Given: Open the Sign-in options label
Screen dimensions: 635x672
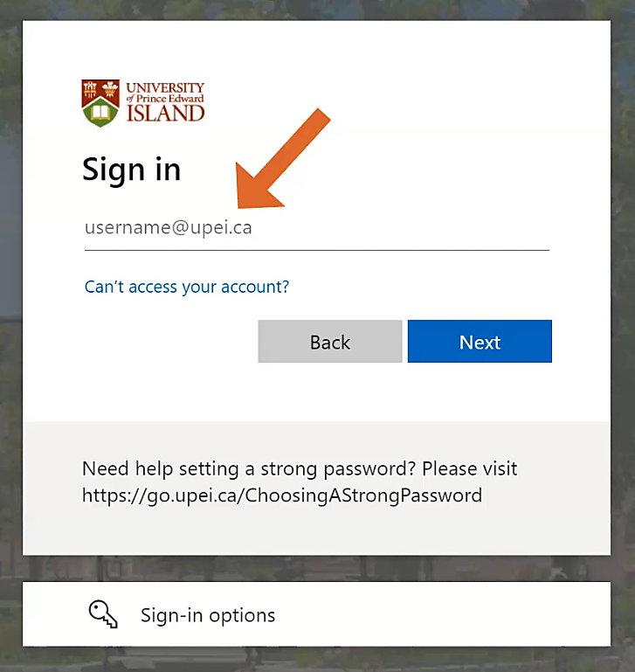Looking at the screenshot, I should click(x=208, y=615).
